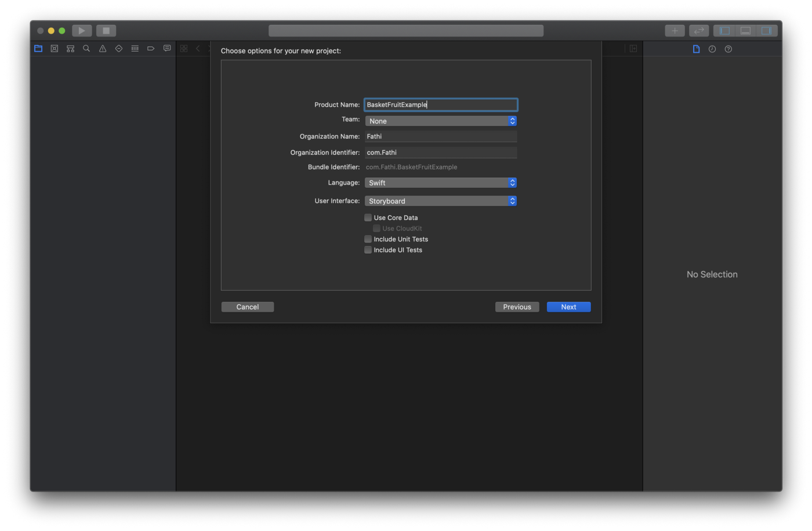812x531 pixels.
Task: Click the Next button
Action: point(568,306)
